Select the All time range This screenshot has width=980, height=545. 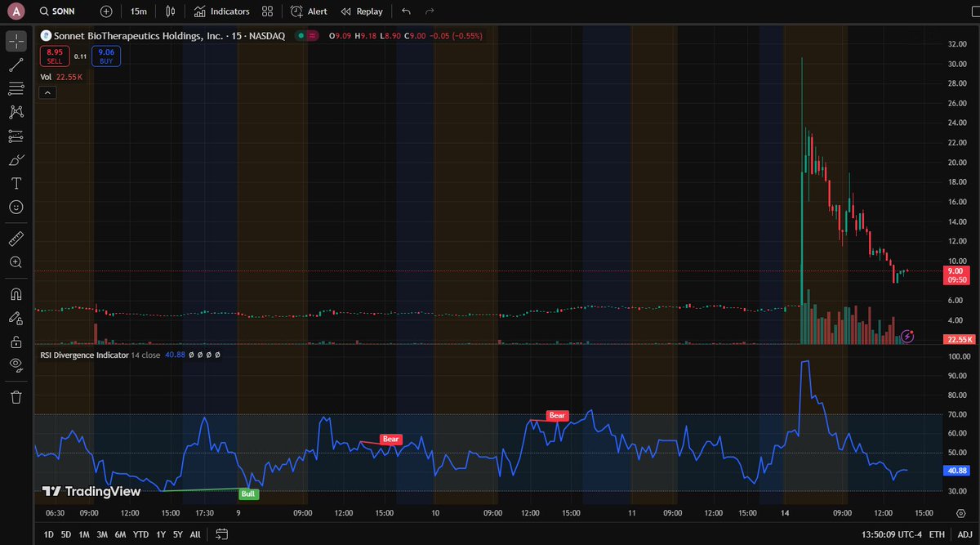click(x=195, y=534)
